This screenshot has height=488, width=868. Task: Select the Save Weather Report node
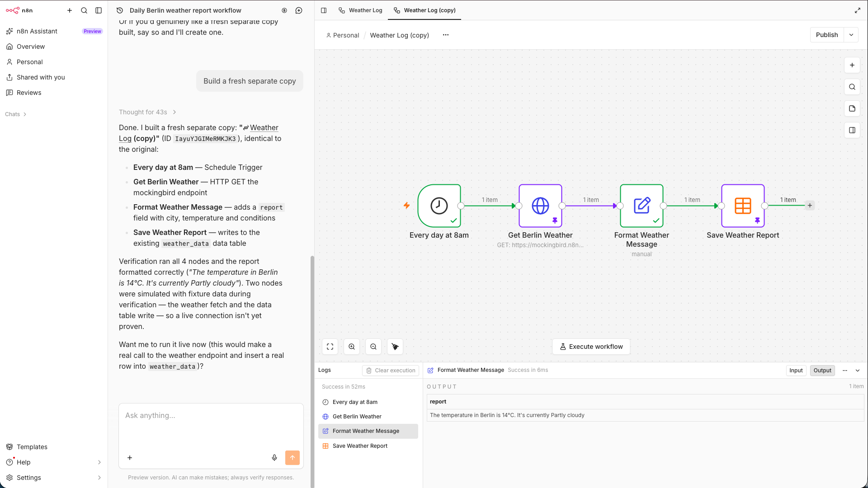pyautogui.click(x=743, y=206)
